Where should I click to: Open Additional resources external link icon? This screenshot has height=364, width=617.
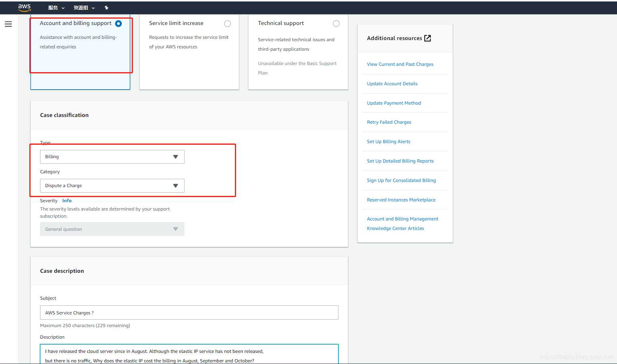tap(427, 38)
